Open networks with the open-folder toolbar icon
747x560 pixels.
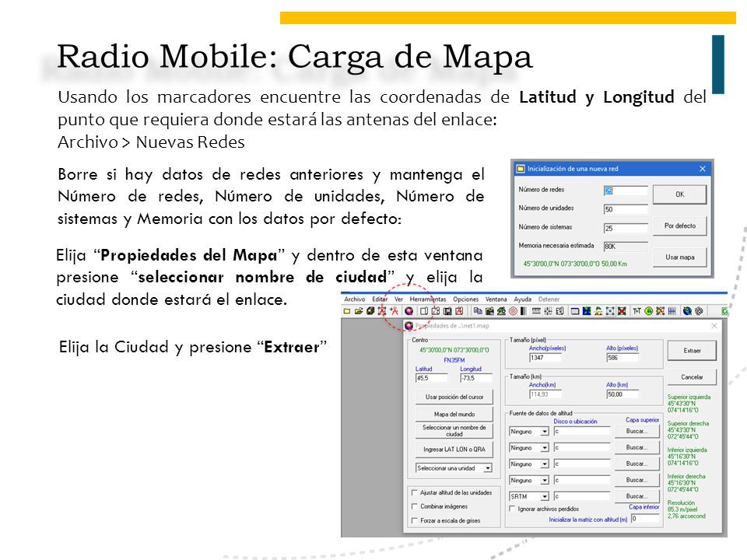(359, 311)
